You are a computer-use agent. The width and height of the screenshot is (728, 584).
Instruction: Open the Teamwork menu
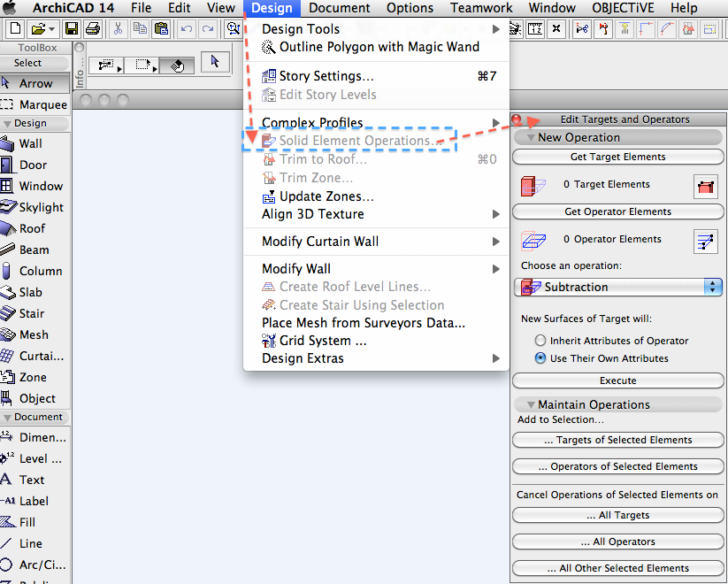(481, 8)
